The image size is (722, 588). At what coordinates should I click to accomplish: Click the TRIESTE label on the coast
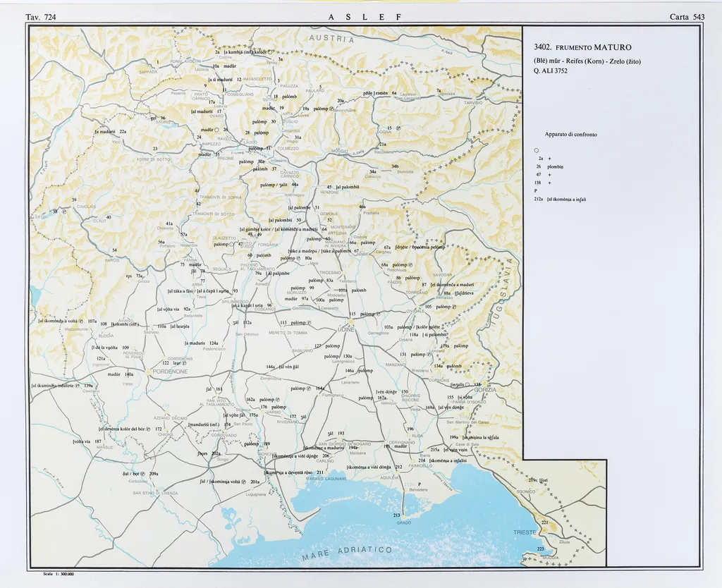pyautogui.click(x=525, y=532)
